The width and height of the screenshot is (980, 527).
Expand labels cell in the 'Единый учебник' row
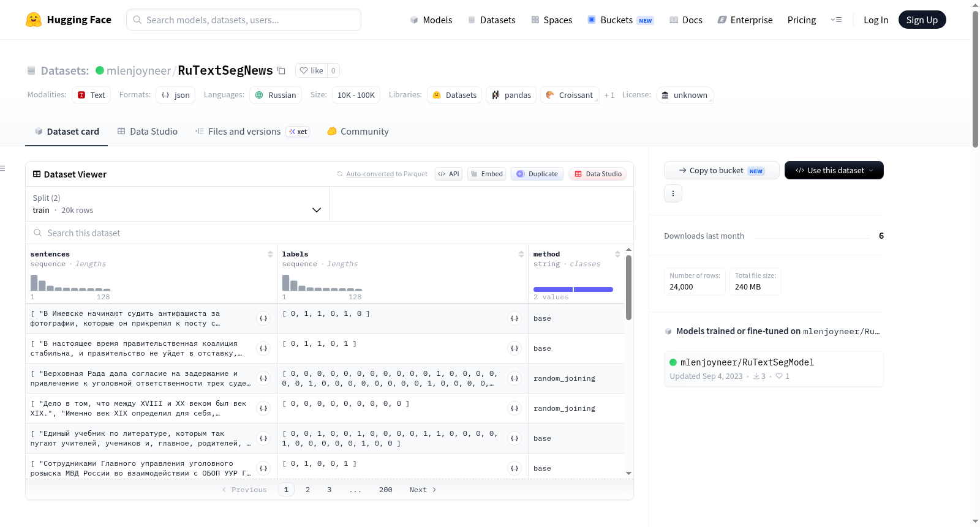coord(514,438)
